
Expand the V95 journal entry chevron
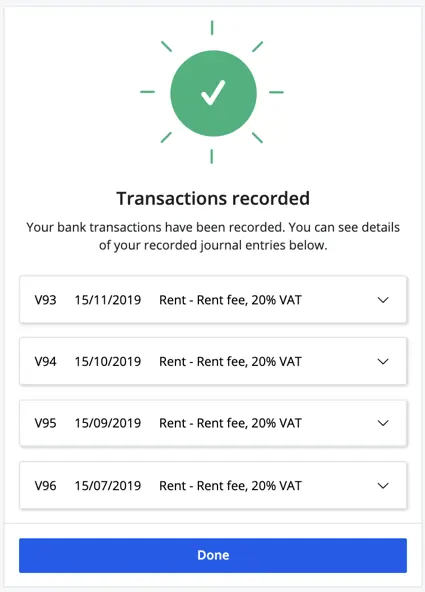click(383, 423)
